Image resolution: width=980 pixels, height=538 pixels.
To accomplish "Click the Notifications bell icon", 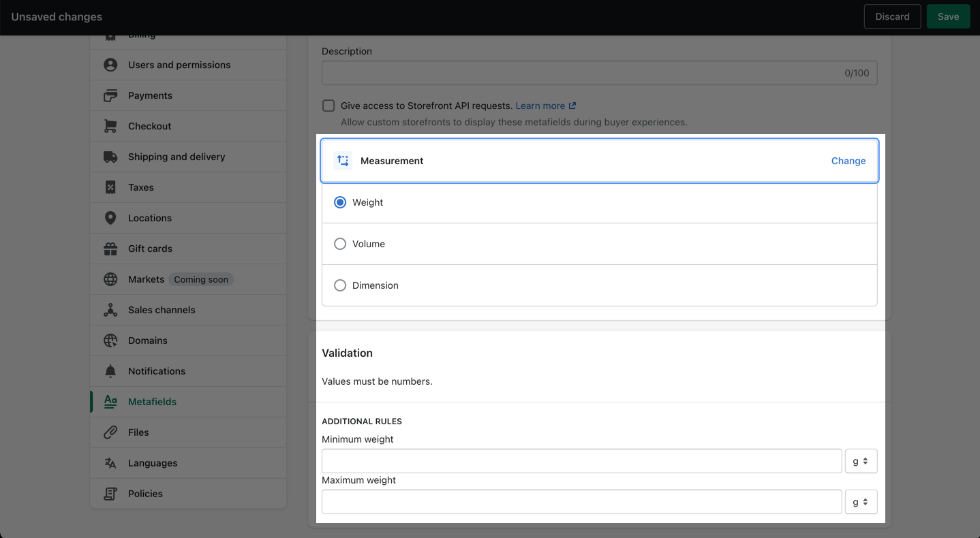I will [110, 371].
